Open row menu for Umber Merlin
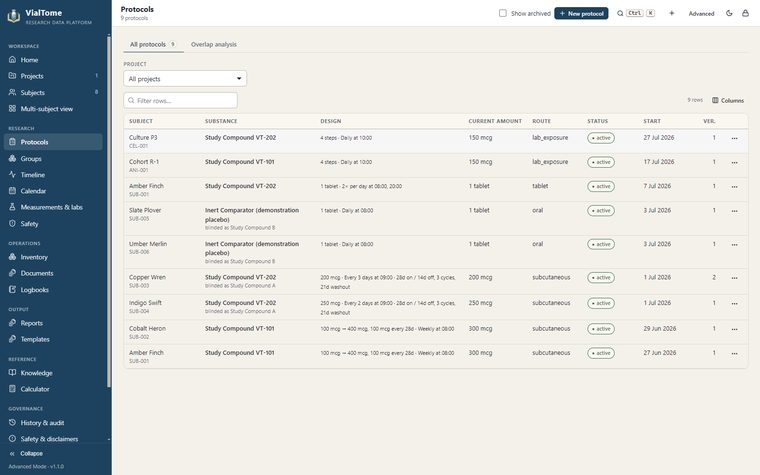This screenshot has height=475, width=760. click(734, 245)
